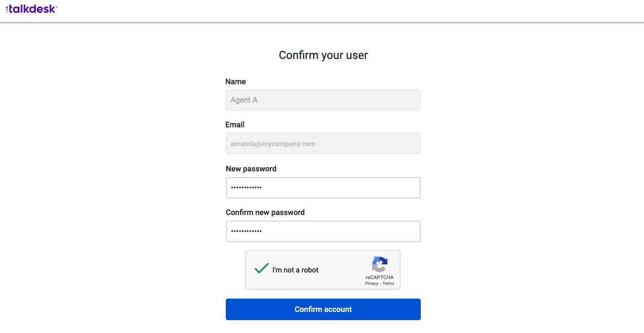Click the masked dots inside New password
Viewport: 644px width, 333px height.
[246, 188]
